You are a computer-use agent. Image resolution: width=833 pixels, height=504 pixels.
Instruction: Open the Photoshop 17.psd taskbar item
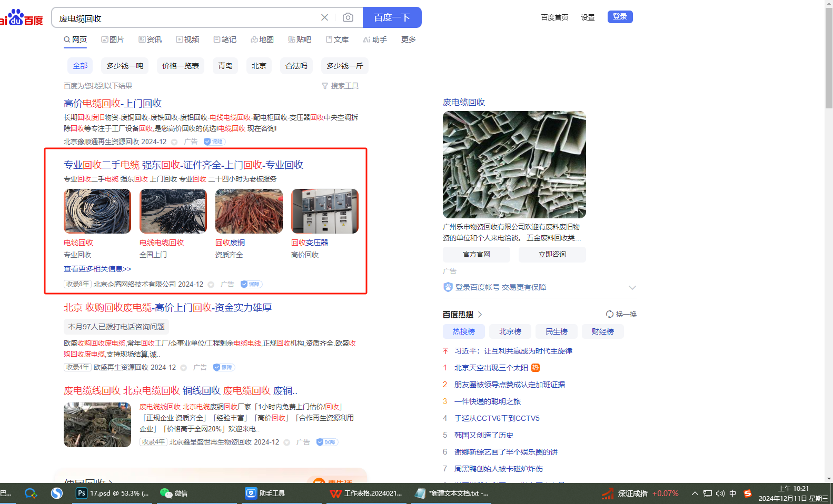tap(113, 493)
